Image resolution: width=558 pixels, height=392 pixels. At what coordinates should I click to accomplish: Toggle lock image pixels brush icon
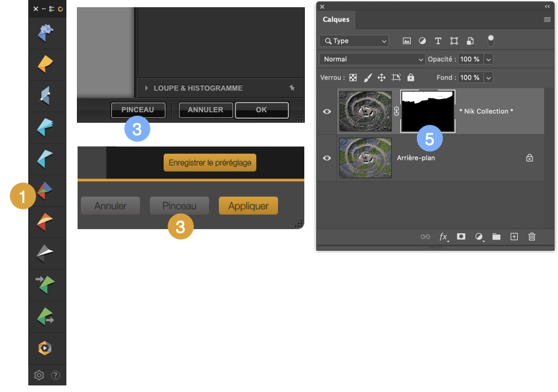[x=368, y=78]
